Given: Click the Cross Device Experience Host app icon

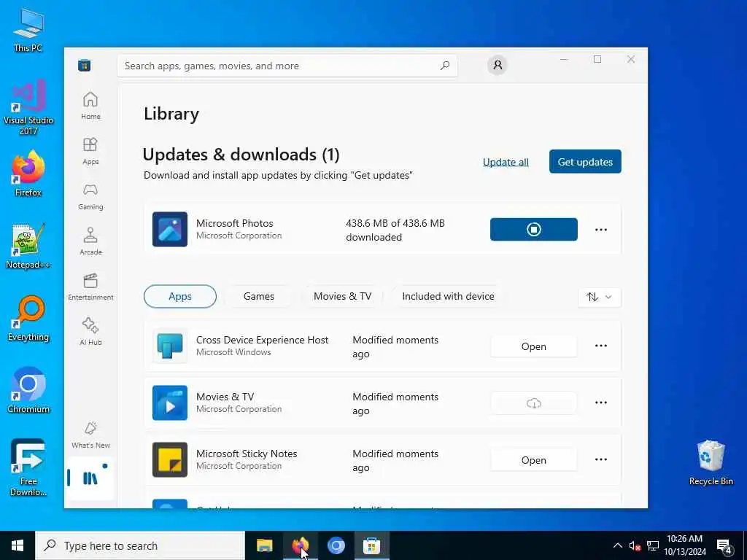Looking at the screenshot, I should tap(169, 346).
